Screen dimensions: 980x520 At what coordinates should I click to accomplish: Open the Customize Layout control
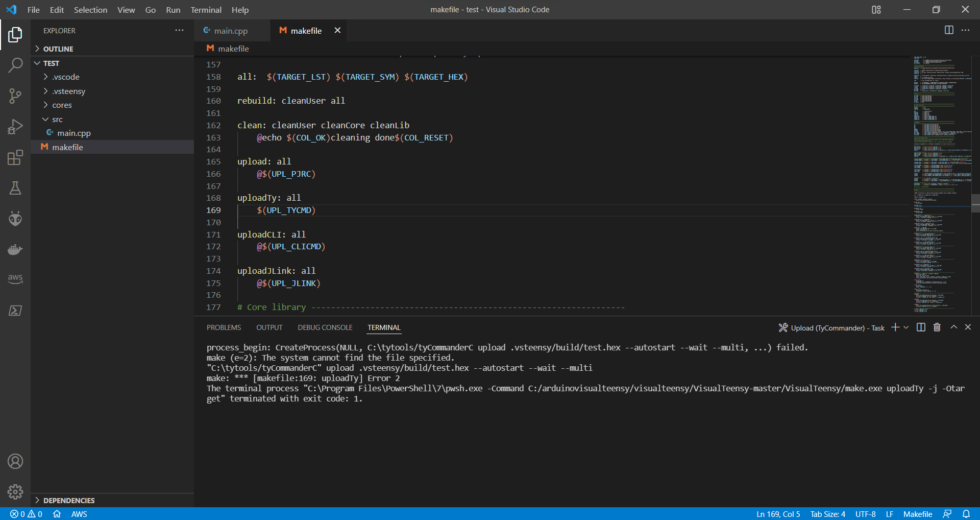[876, 9]
